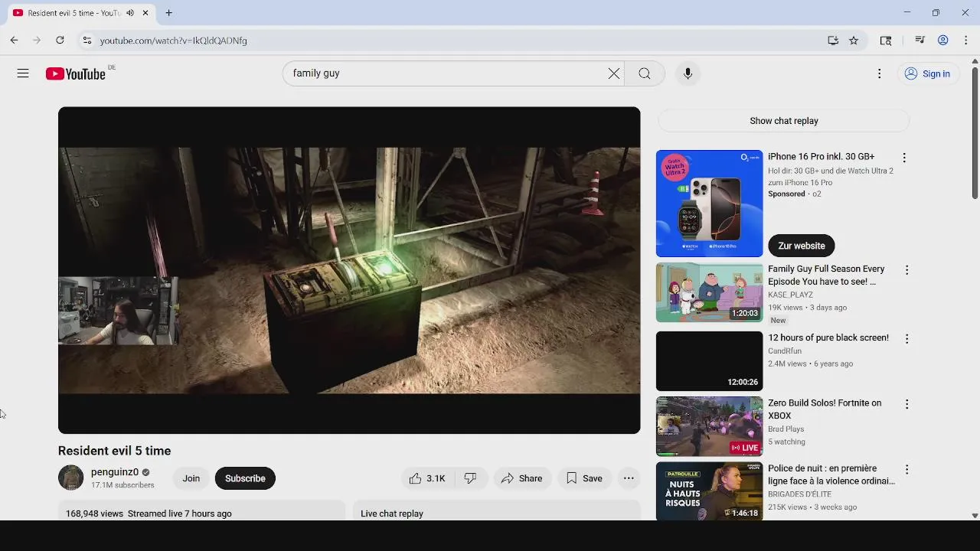Show chat replay panel

pos(784,121)
